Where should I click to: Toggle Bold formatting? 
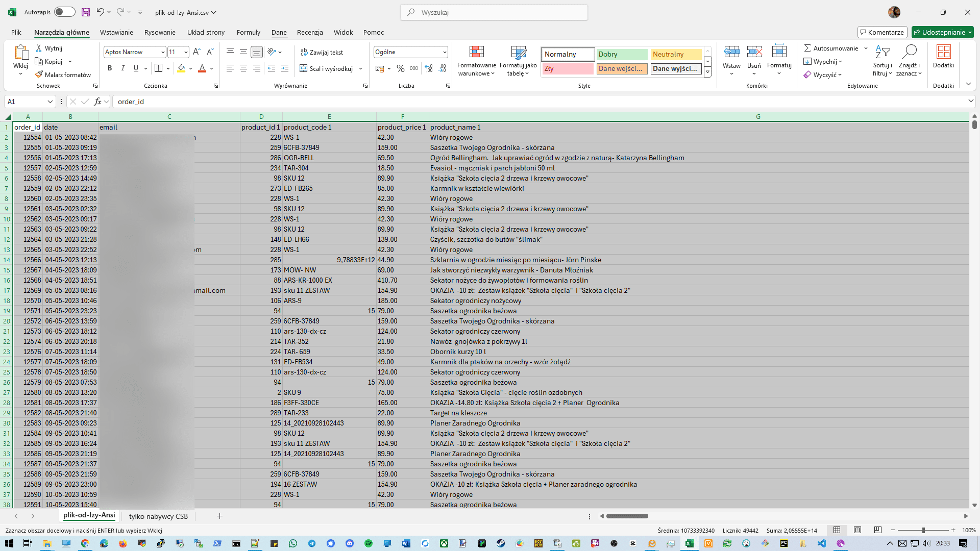109,68
